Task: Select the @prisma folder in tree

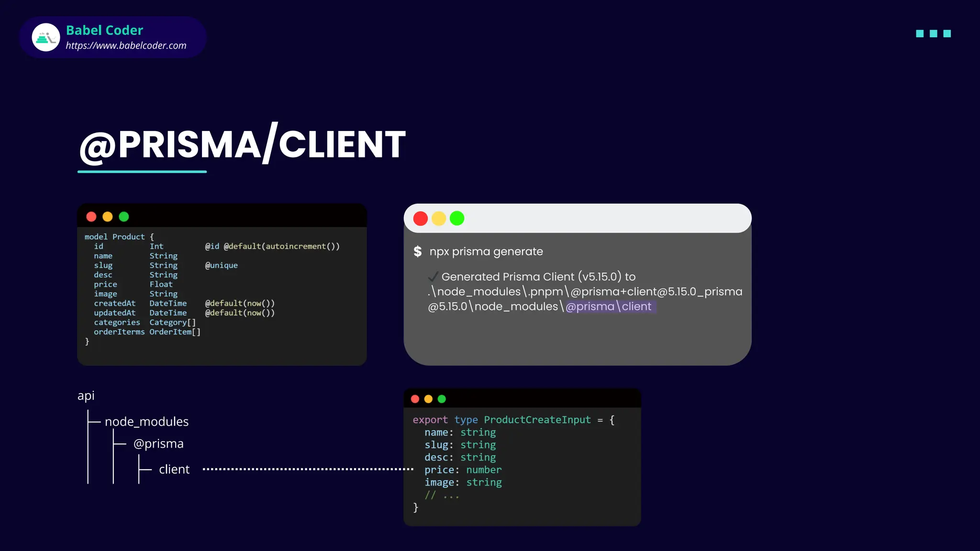Action: pos(158,444)
